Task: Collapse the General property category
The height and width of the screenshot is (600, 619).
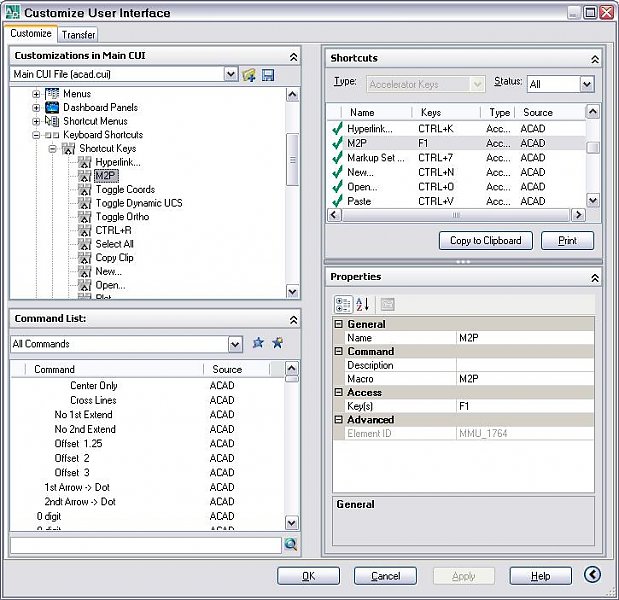Action: click(338, 324)
